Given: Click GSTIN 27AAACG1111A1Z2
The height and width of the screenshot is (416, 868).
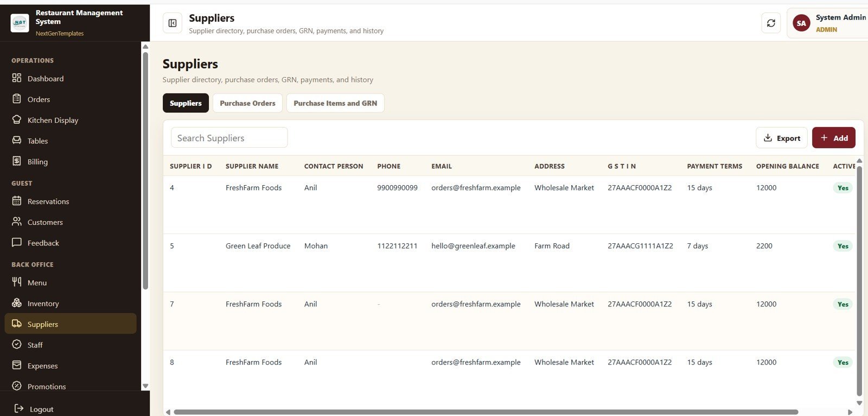Looking at the screenshot, I should pos(640,246).
